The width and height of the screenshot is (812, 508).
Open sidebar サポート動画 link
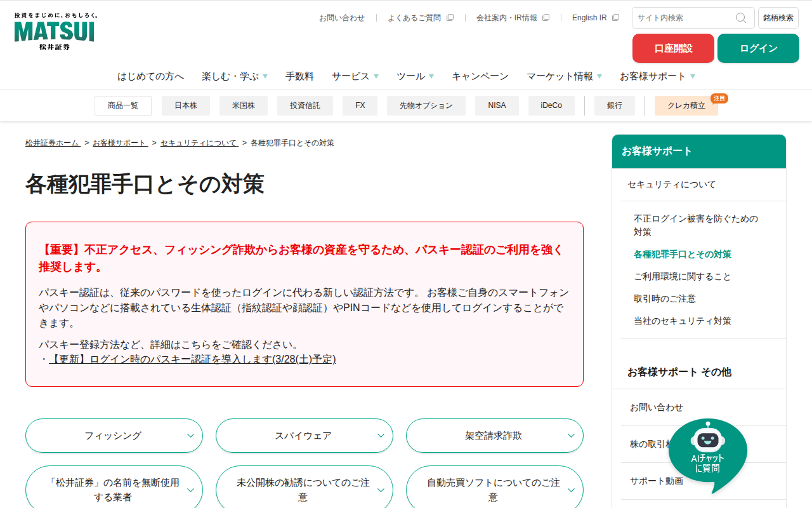pos(657,481)
